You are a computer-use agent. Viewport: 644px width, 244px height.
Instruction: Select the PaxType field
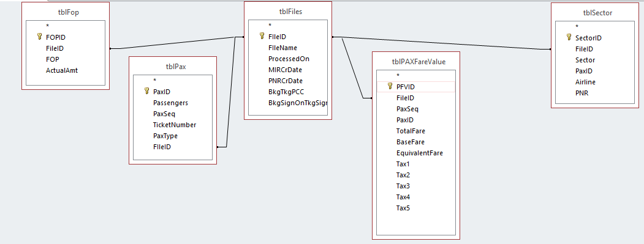coord(173,136)
